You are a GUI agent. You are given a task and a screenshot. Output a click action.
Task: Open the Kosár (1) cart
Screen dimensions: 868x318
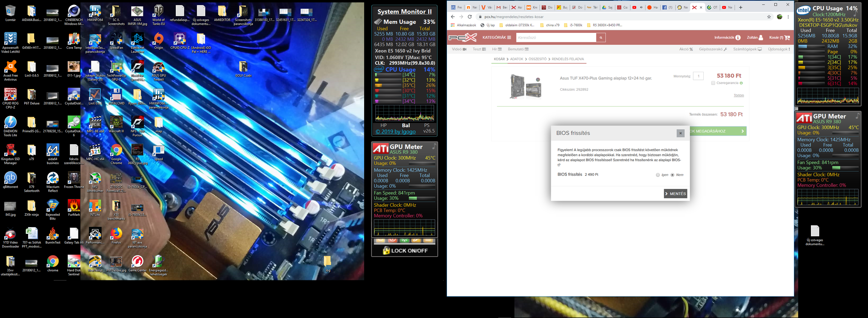click(x=779, y=38)
